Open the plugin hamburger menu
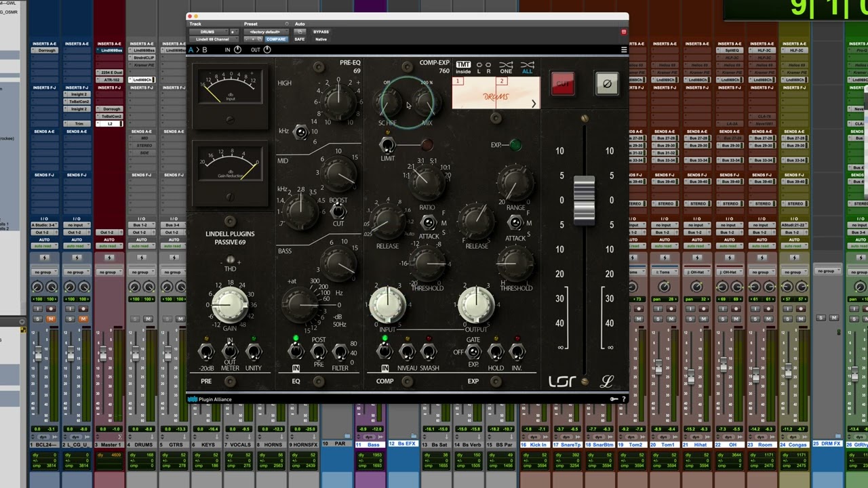Screen dimensions: 868x488 [624, 49]
